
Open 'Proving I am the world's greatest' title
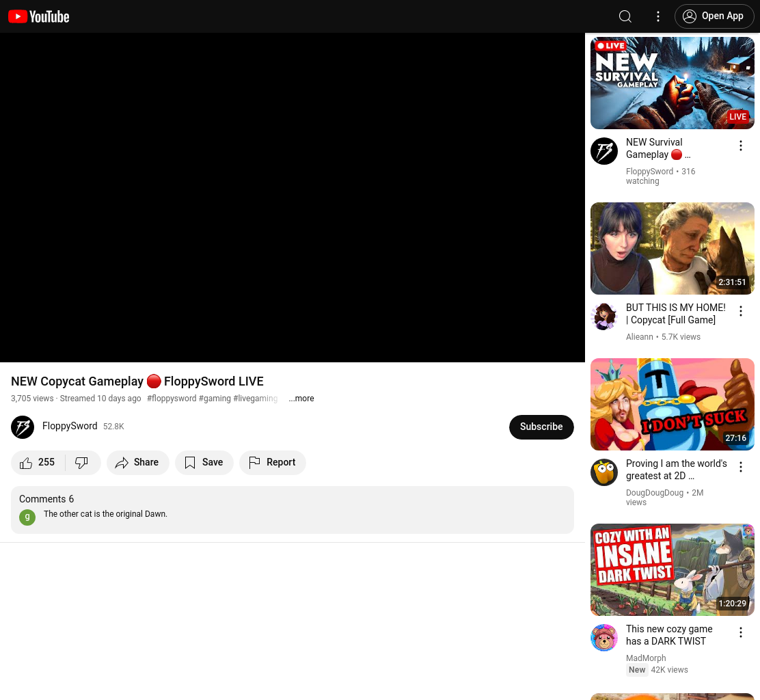coord(676,470)
